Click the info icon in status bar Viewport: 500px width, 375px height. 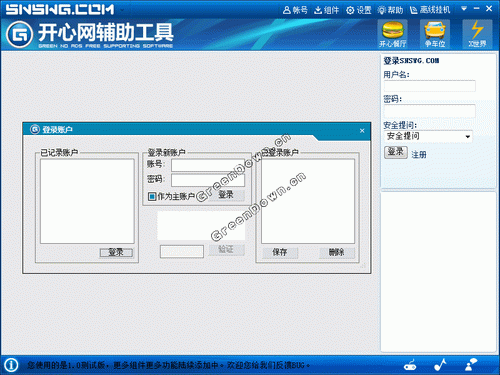11,365
